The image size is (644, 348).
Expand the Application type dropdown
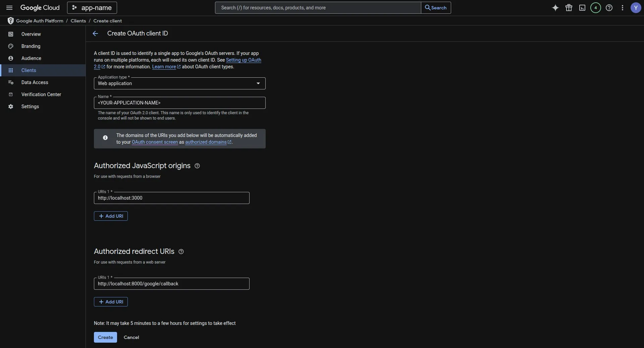[x=180, y=83]
